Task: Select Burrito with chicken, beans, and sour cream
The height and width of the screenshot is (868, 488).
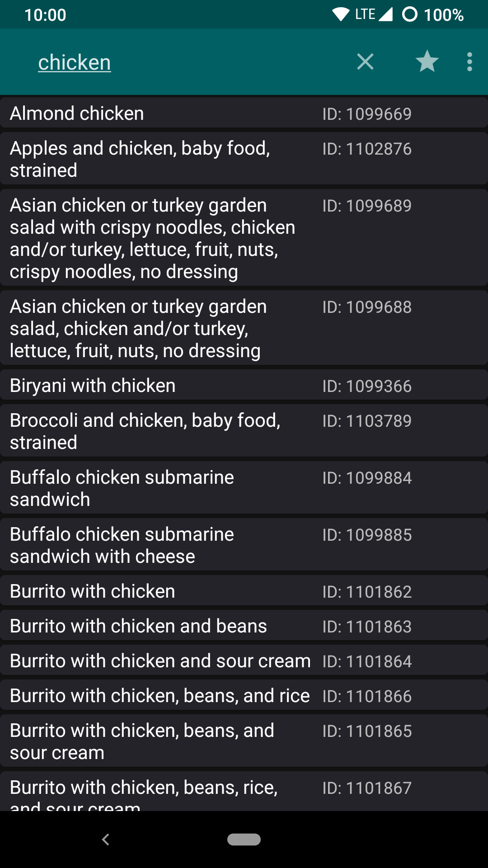Action: [244, 741]
